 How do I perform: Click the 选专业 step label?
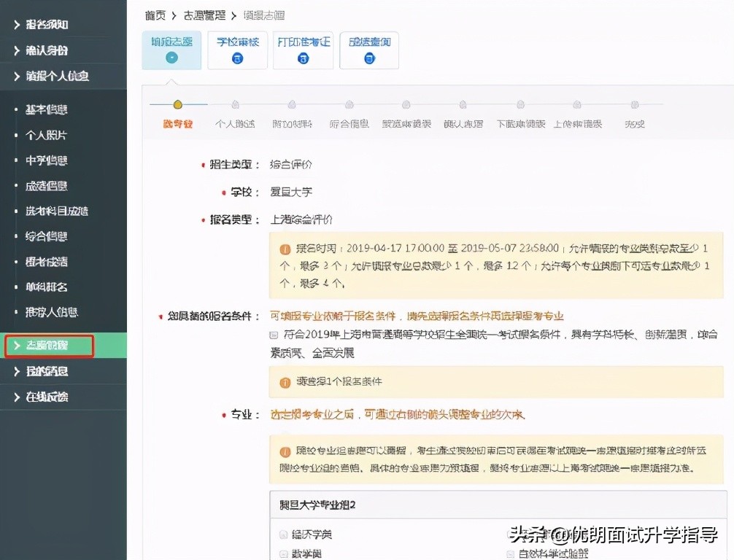tap(177, 124)
